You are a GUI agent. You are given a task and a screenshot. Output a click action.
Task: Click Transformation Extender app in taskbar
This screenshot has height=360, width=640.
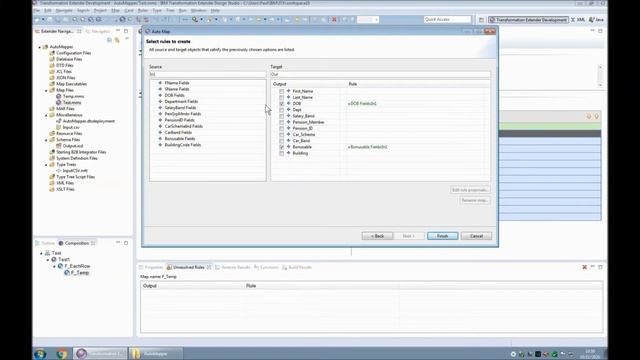100,353
